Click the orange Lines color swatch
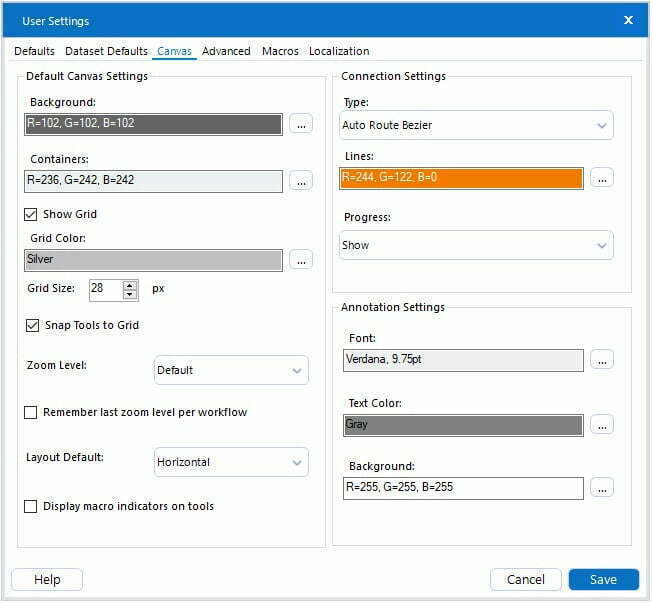Screen dimensions: 652x603 pos(461,178)
